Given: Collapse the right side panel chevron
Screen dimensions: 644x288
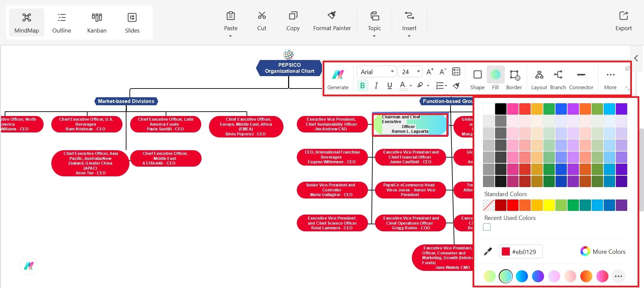Looking at the screenshot, I should coord(636,58).
